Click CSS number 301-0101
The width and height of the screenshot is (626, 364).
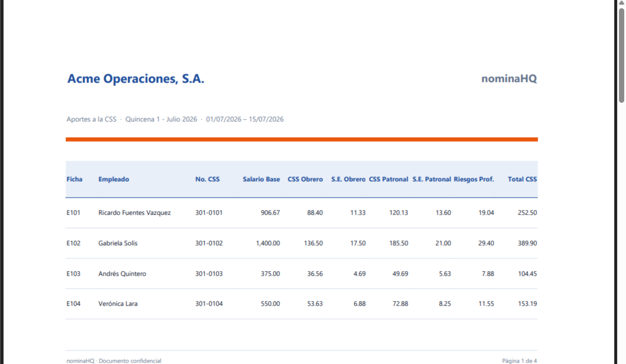209,213
